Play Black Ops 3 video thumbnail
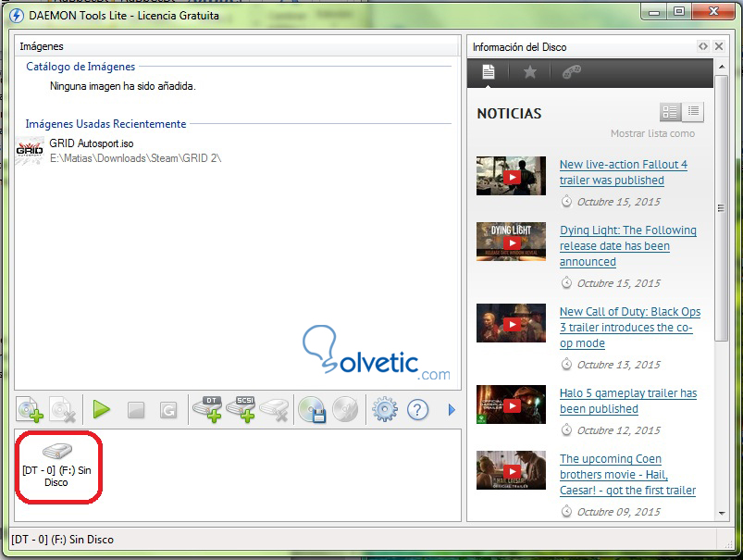 [x=512, y=323]
